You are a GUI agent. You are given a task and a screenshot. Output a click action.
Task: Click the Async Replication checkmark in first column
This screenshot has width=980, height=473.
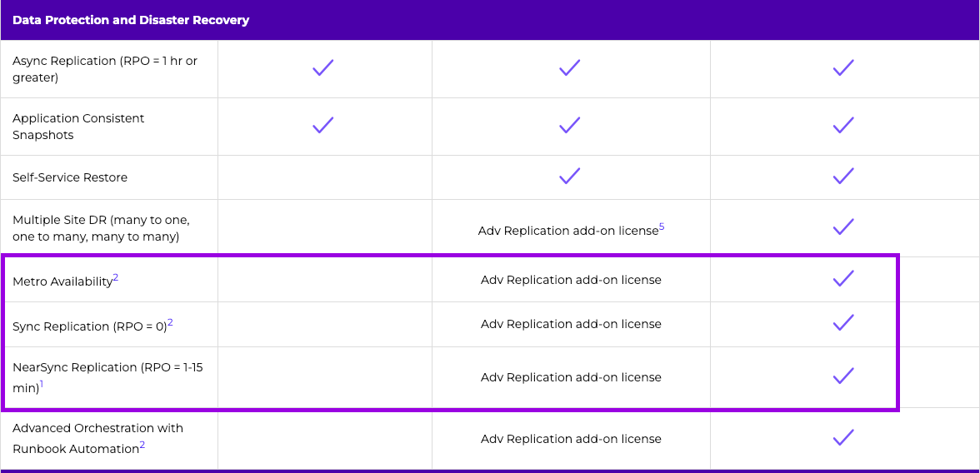coord(323,67)
